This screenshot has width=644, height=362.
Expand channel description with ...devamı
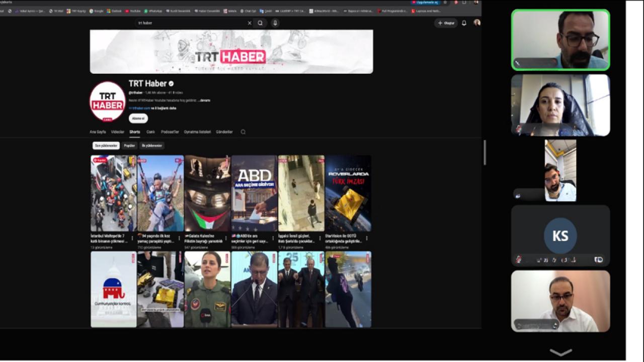click(x=204, y=101)
